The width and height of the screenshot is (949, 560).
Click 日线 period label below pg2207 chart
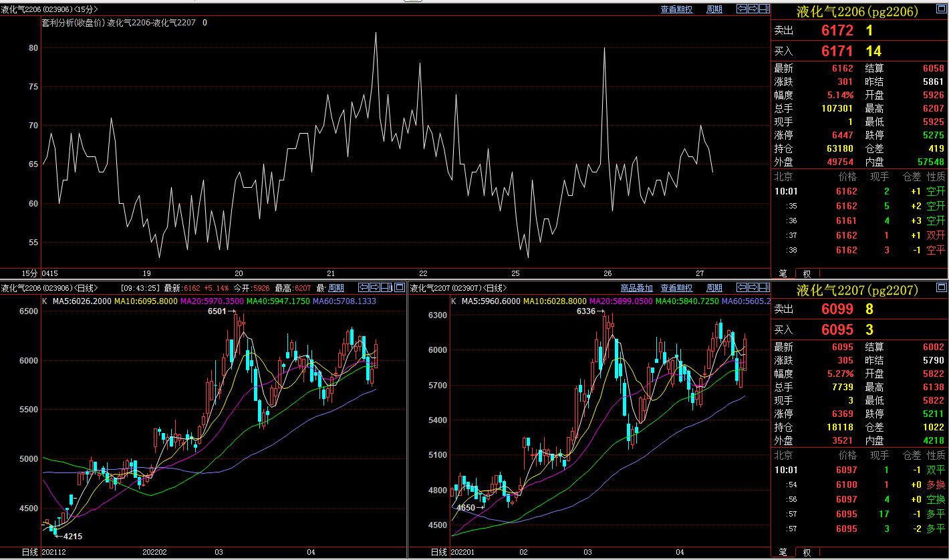tap(439, 552)
